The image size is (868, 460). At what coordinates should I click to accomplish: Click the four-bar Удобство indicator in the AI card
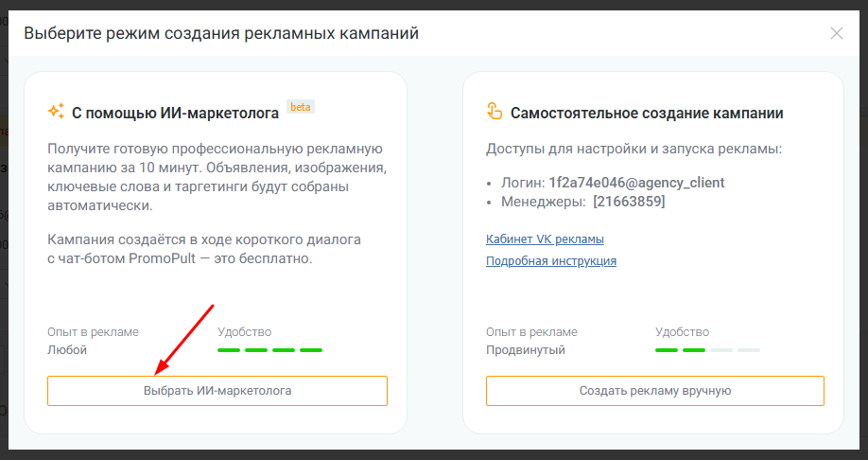(269, 350)
